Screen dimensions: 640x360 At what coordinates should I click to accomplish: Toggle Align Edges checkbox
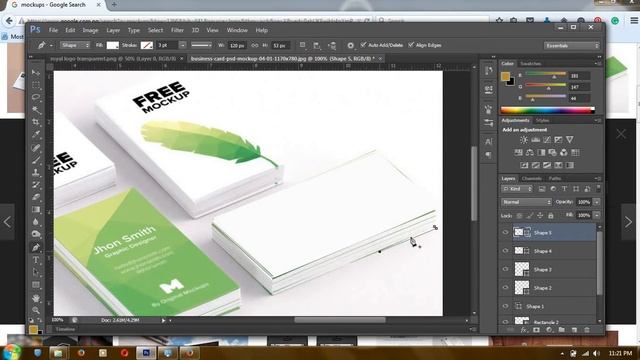(411, 45)
